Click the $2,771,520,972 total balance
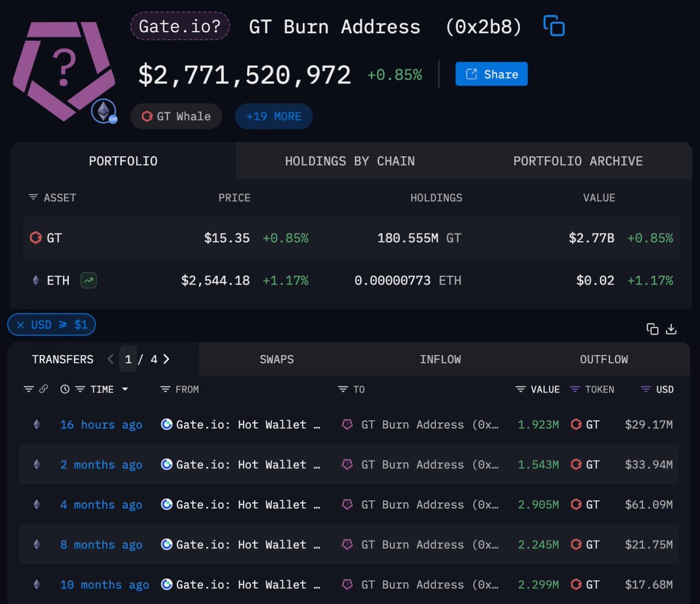This screenshot has width=700, height=604. [x=244, y=75]
